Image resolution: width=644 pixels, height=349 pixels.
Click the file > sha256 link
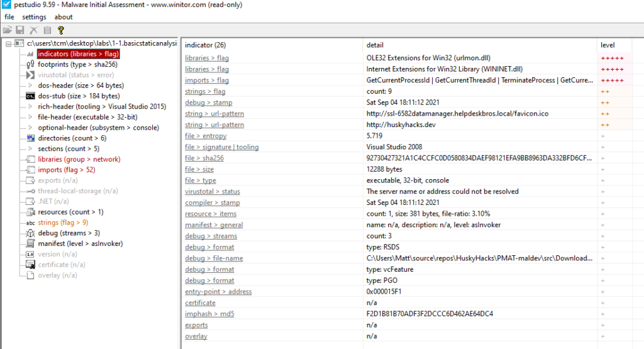pos(204,158)
